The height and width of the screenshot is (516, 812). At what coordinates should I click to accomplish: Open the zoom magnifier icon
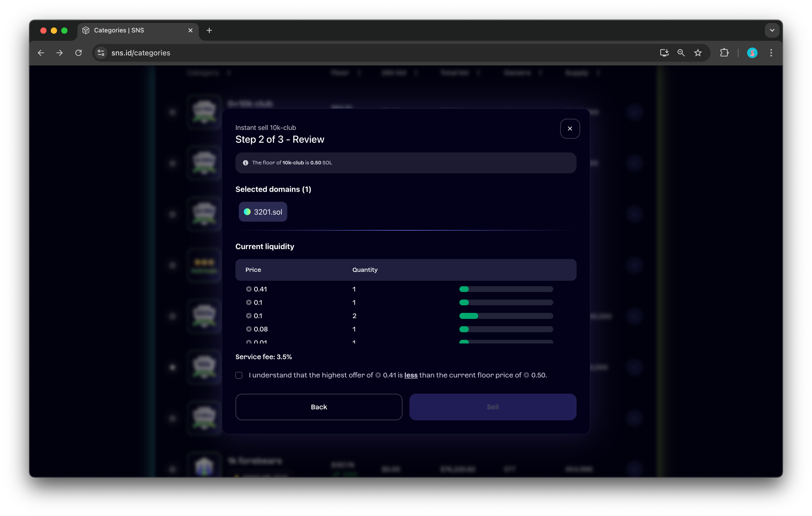[x=681, y=53]
